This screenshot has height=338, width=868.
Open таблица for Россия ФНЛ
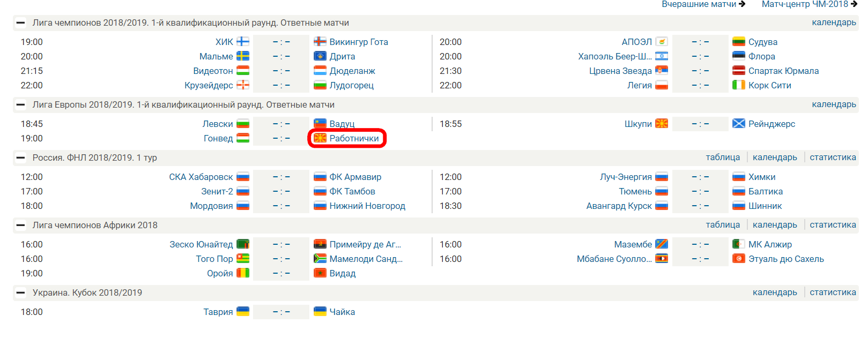(x=723, y=157)
